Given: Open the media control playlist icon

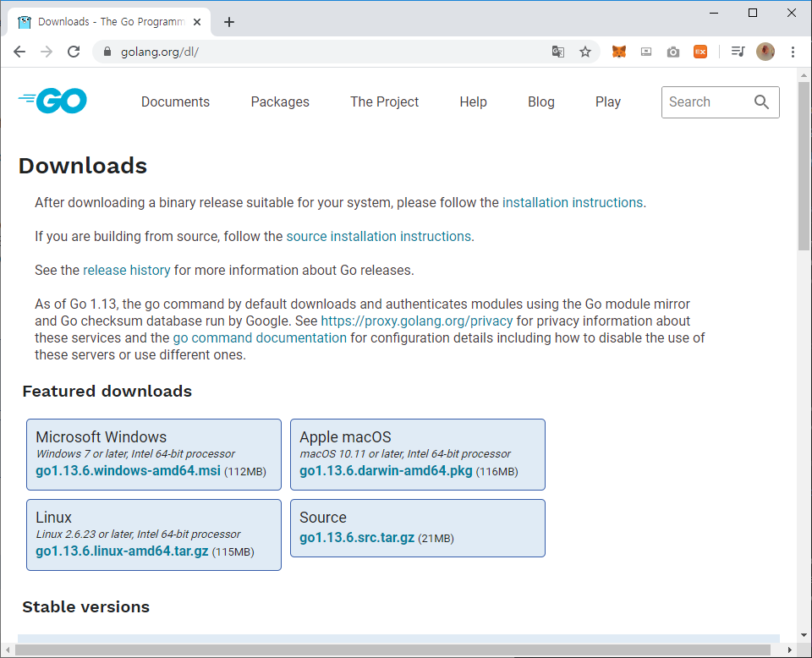Looking at the screenshot, I should pyautogui.click(x=738, y=52).
